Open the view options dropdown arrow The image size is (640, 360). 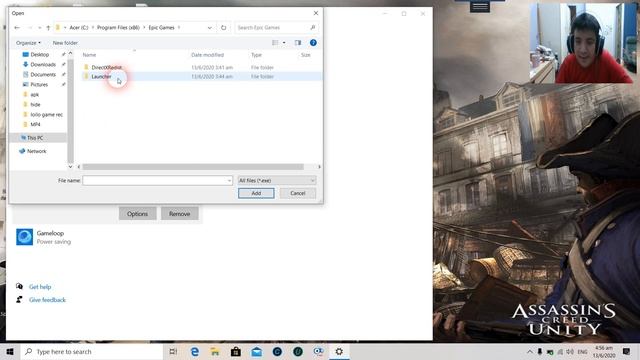tap(284, 42)
